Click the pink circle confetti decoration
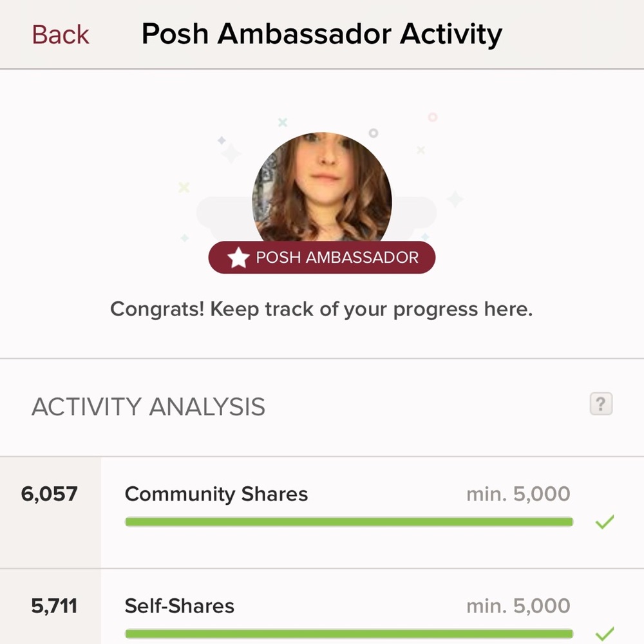Screen dimensions: 644x644 point(433,117)
